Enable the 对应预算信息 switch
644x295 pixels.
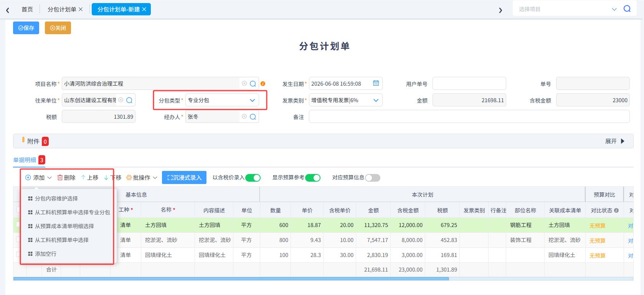pos(373,177)
